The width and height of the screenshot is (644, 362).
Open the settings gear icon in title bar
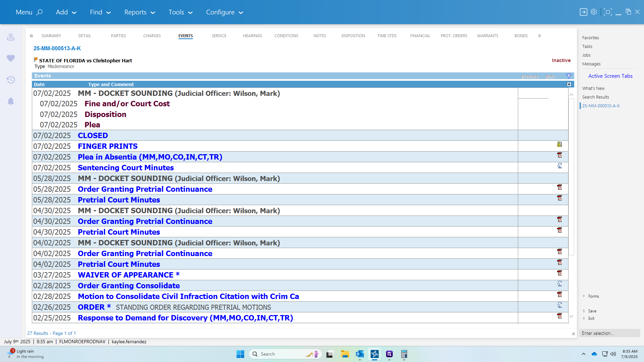click(x=594, y=12)
